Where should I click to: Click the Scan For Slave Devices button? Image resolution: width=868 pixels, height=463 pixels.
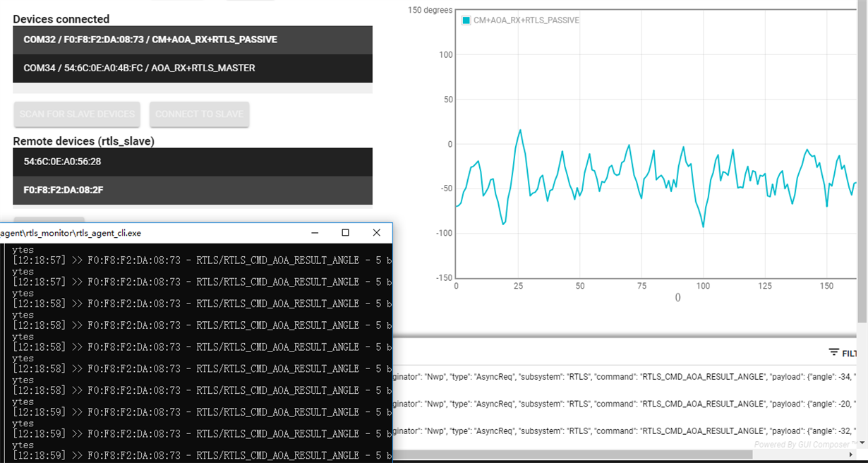click(x=77, y=114)
